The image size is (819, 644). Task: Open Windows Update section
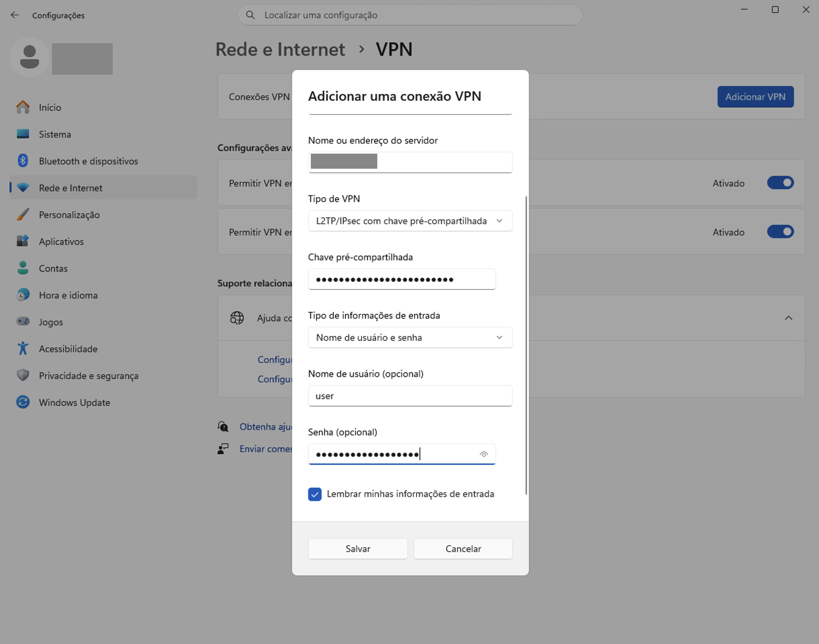(x=103, y=402)
